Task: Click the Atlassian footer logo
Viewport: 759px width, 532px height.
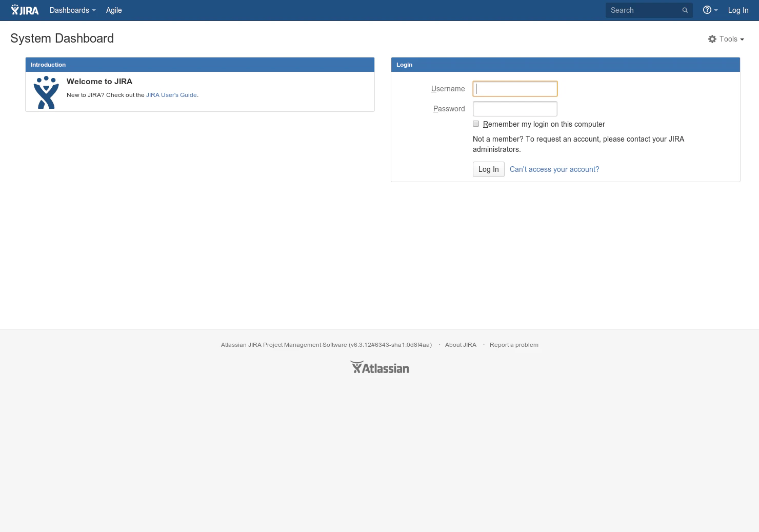Action: (379, 367)
